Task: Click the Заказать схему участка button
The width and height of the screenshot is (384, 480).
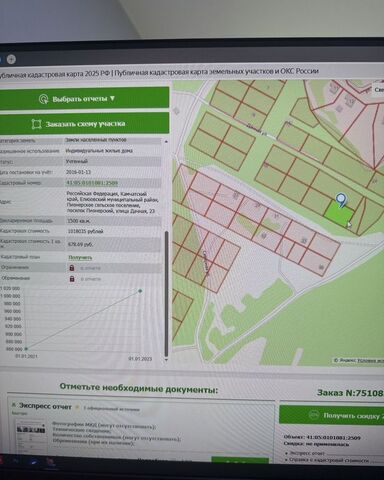Action: 84,124
